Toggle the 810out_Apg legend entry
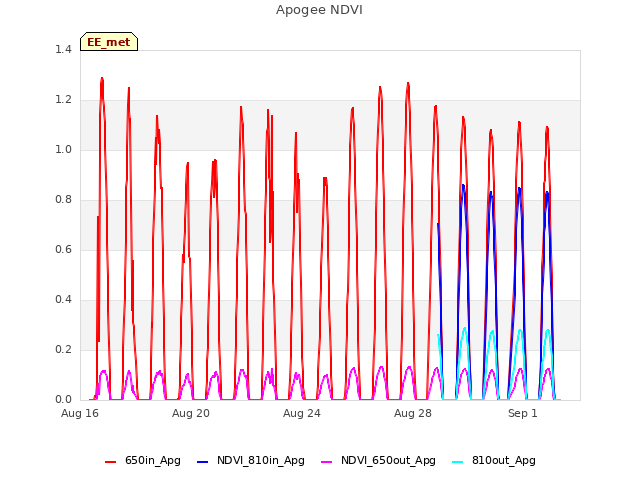 tap(494, 461)
